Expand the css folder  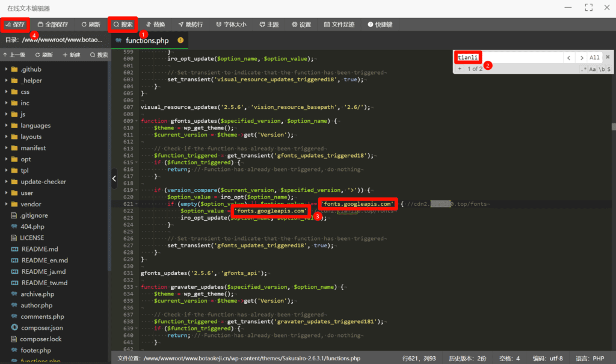(23, 91)
